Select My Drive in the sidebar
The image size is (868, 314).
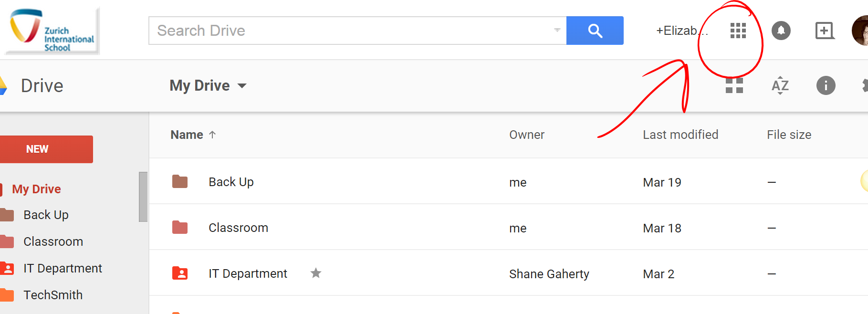(36, 189)
